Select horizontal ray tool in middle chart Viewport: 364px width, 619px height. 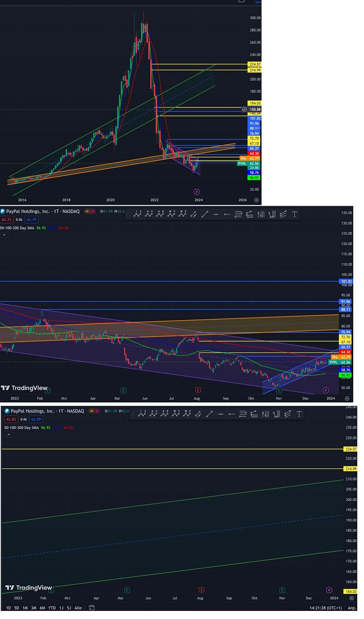(x=226, y=214)
